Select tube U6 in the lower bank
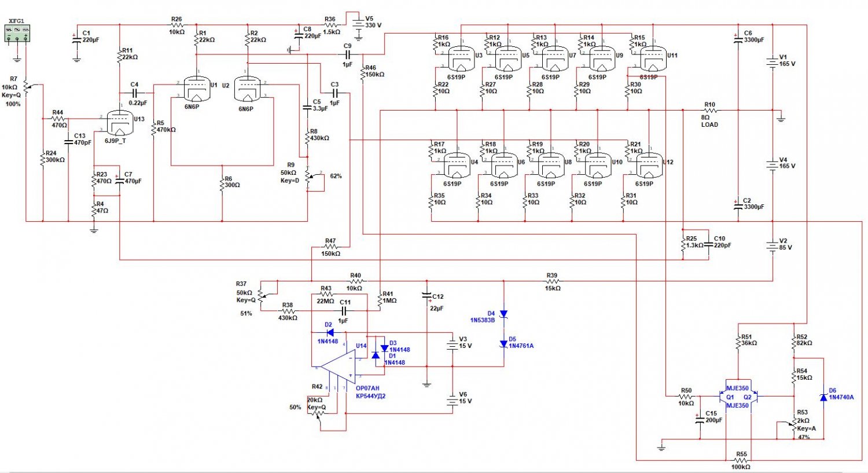 [504, 166]
